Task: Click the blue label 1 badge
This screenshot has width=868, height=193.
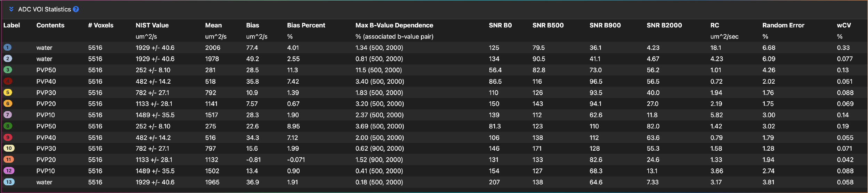Action: pos(8,48)
